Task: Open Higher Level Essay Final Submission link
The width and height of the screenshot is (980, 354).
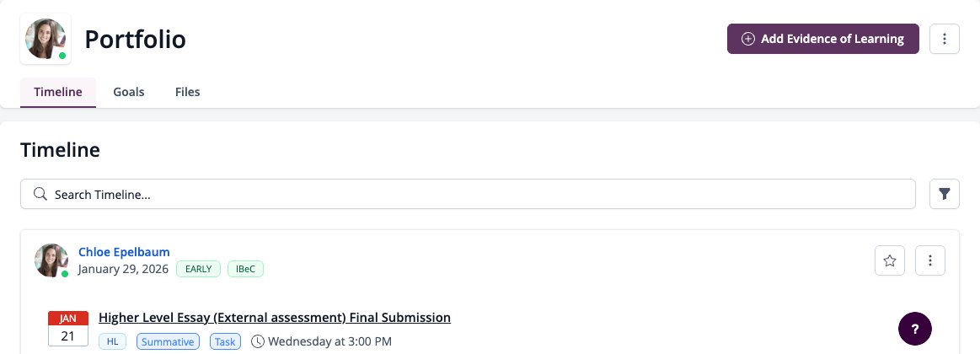Action: pos(275,317)
